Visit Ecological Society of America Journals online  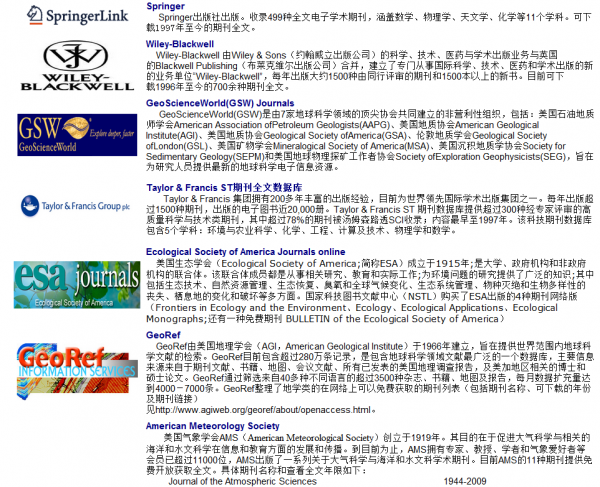245,252
